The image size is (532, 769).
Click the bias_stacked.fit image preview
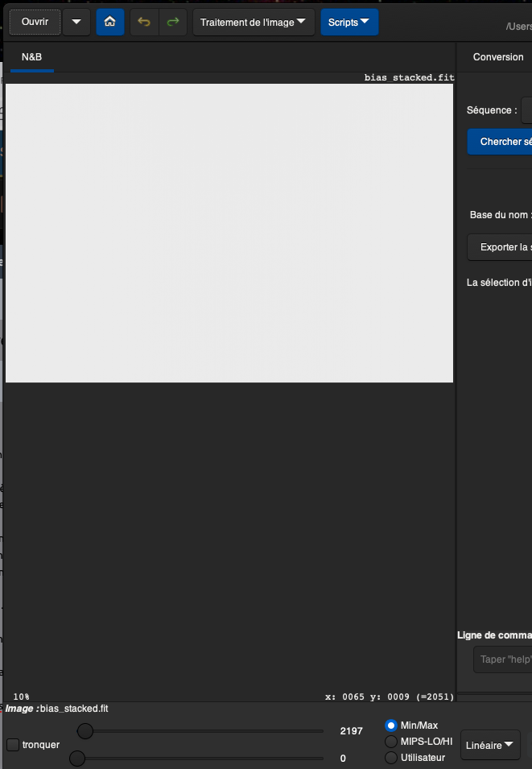click(x=229, y=233)
